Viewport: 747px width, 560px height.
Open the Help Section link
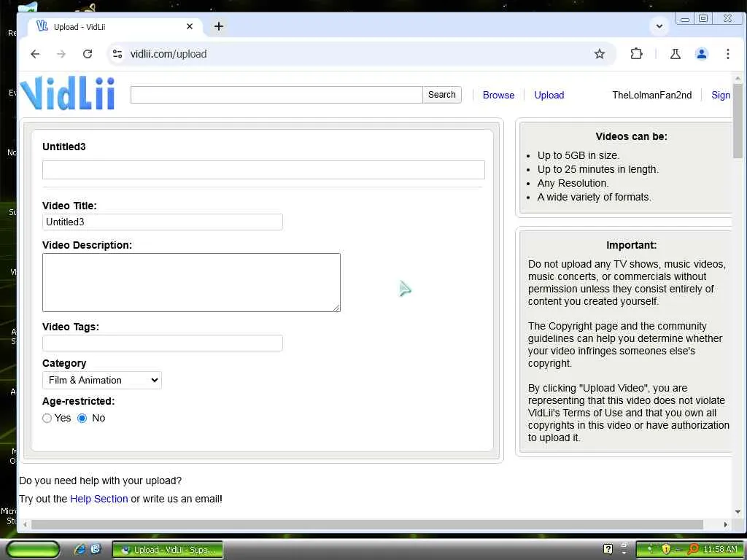point(99,499)
